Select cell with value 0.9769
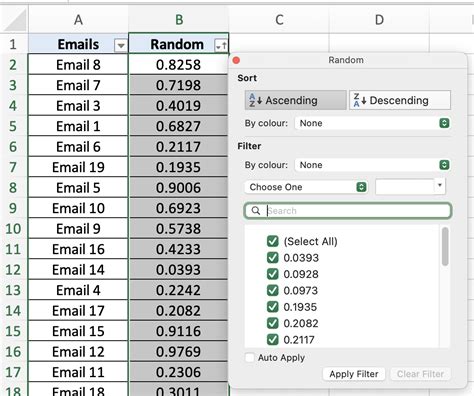This screenshot has width=474, height=396. point(179,352)
